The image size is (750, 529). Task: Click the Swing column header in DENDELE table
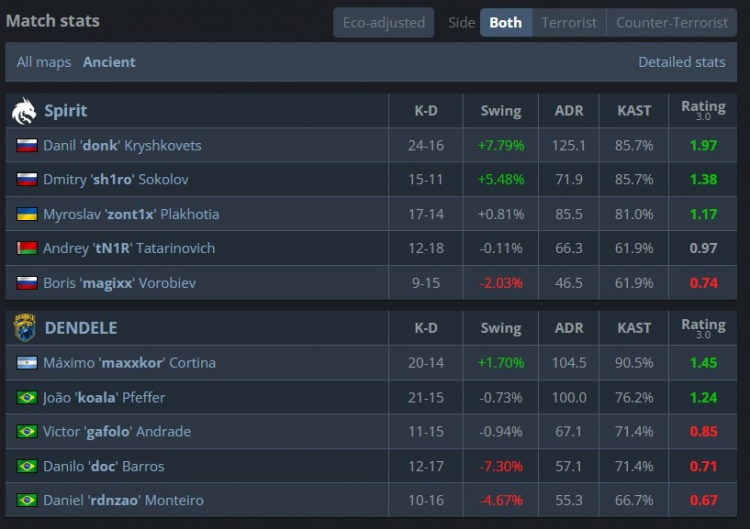pyautogui.click(x=501, y=328)
